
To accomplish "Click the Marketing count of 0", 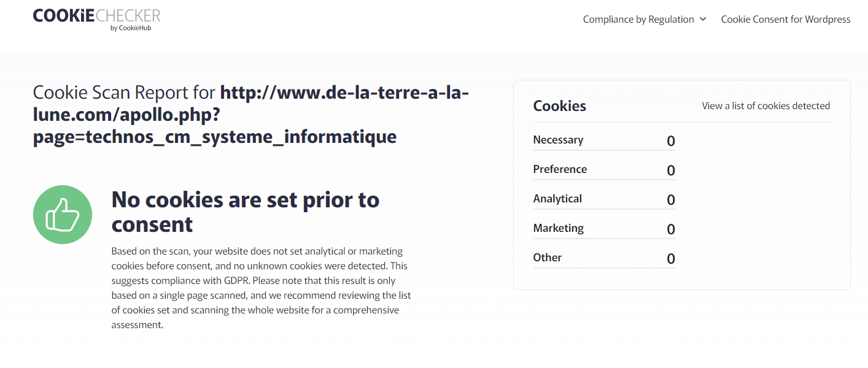I will (x=671, y=229).
